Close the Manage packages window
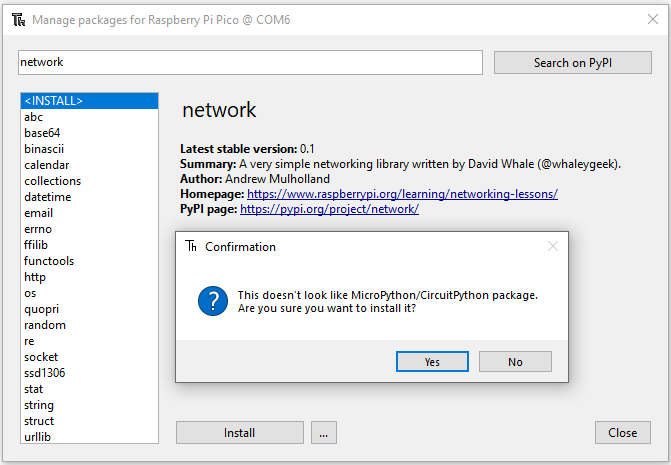 point(653,19)
